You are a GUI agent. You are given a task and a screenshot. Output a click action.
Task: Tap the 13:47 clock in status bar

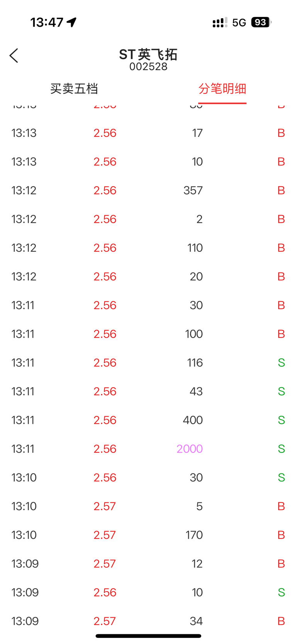pos(47,22)
